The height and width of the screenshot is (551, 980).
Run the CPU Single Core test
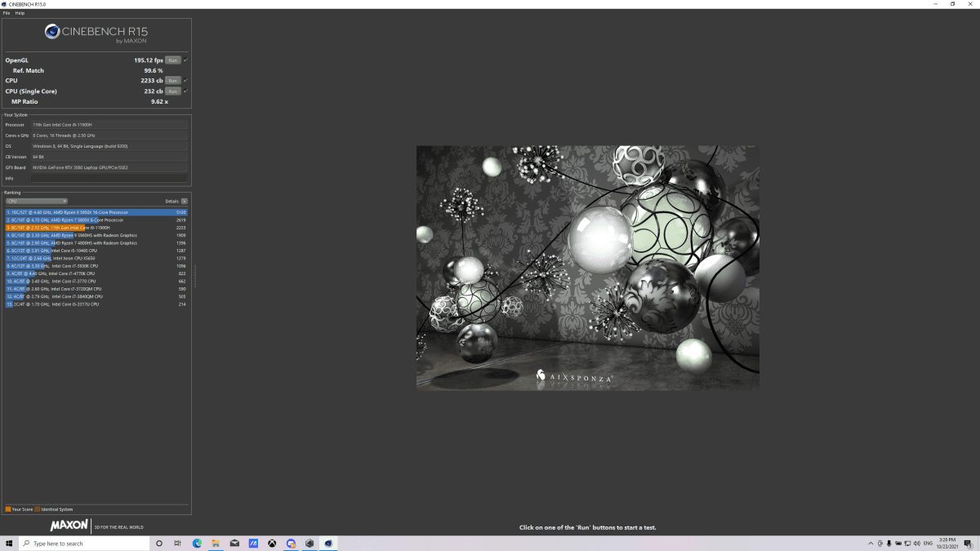pos(172,91)
